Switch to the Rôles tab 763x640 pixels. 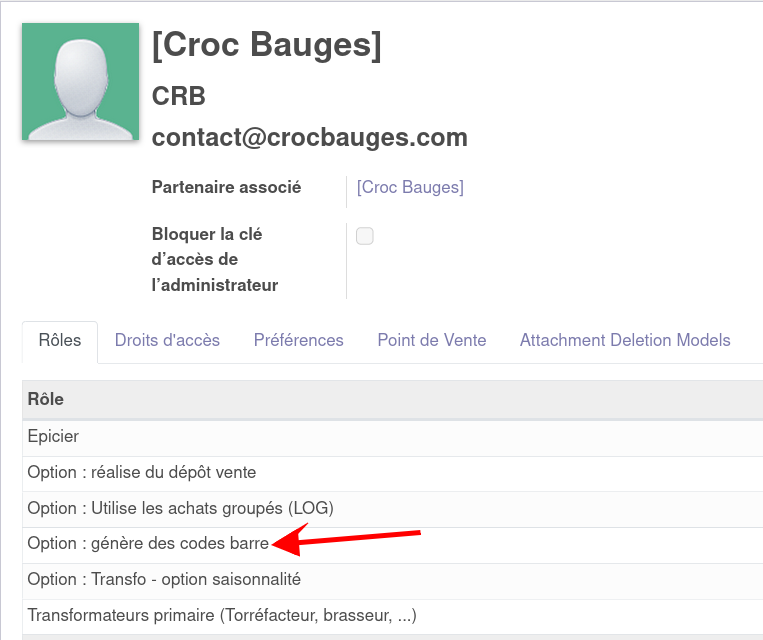pos(60,340)
